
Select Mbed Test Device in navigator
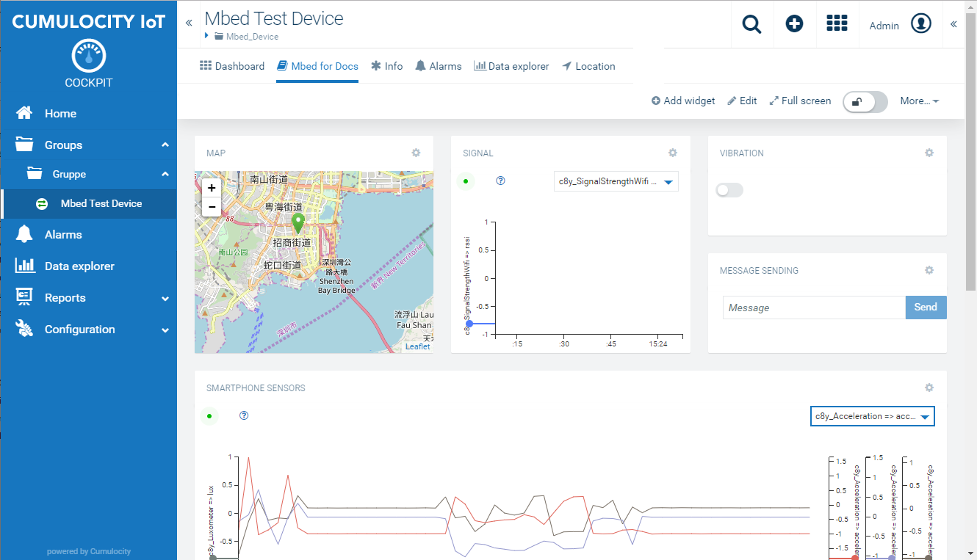pos(89,203)
